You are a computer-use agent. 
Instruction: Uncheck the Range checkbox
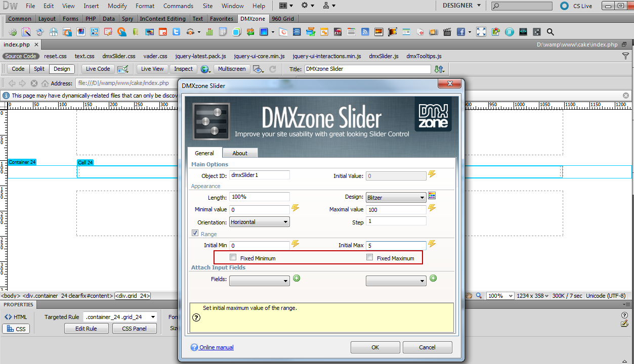tap(195, 233)
